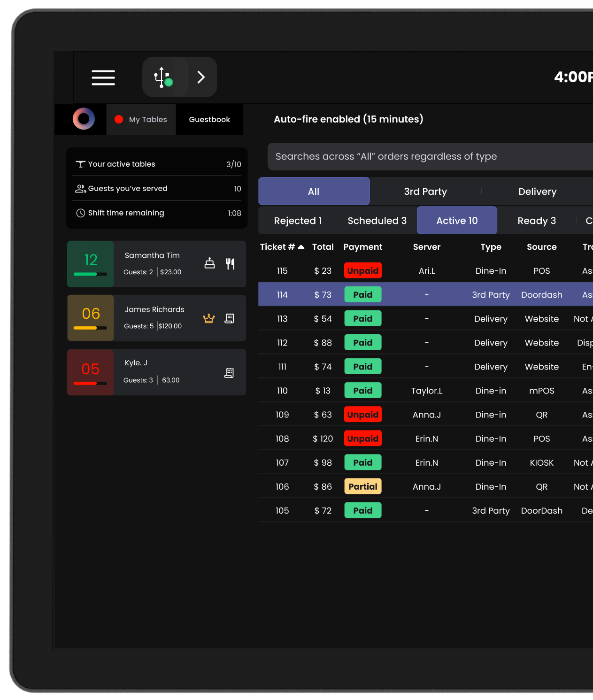Show Ready 3 orders
The height and width of the screenshot is (700, 593).
point(537,221)
